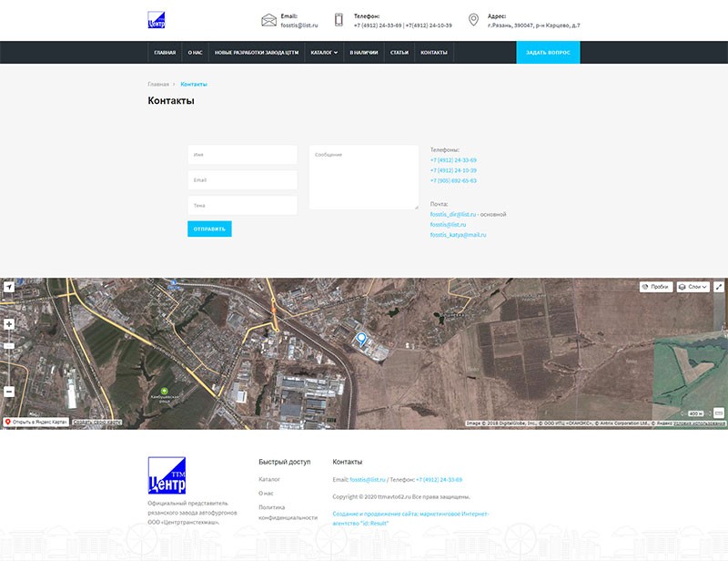Image resolution: width=728 pixels, height=561 pixels.
Task: Click Открыть в Яндекс Картах button
Action: 36,422
